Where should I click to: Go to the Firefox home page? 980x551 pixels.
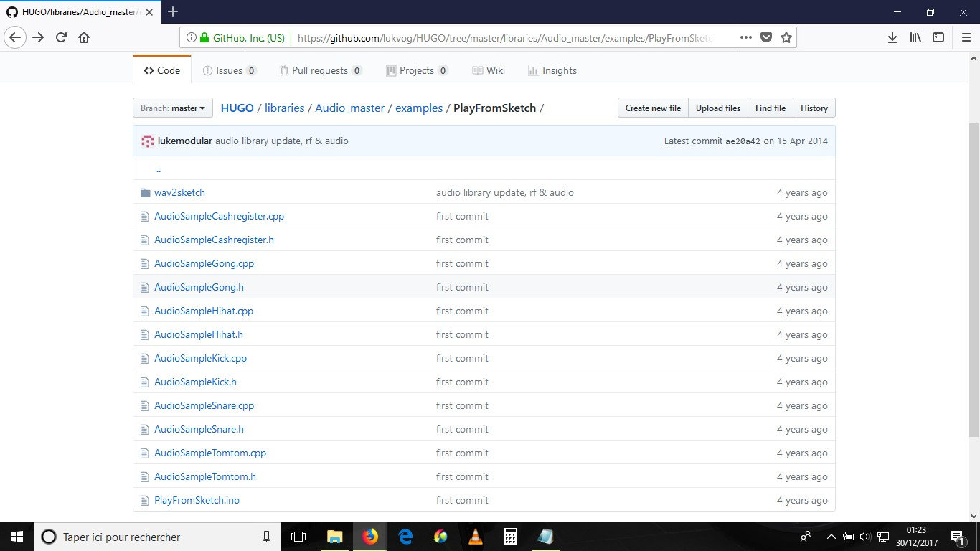coord(84,37)
